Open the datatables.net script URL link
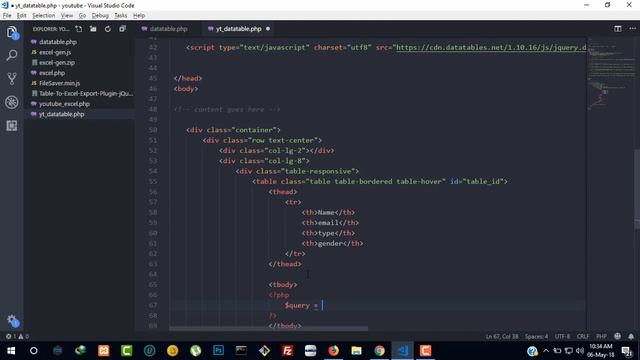The image size is (640, 360). 491,48
